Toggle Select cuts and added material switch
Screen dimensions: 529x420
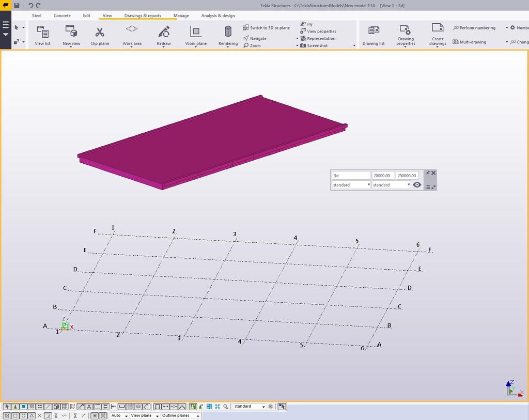point(89,407)
